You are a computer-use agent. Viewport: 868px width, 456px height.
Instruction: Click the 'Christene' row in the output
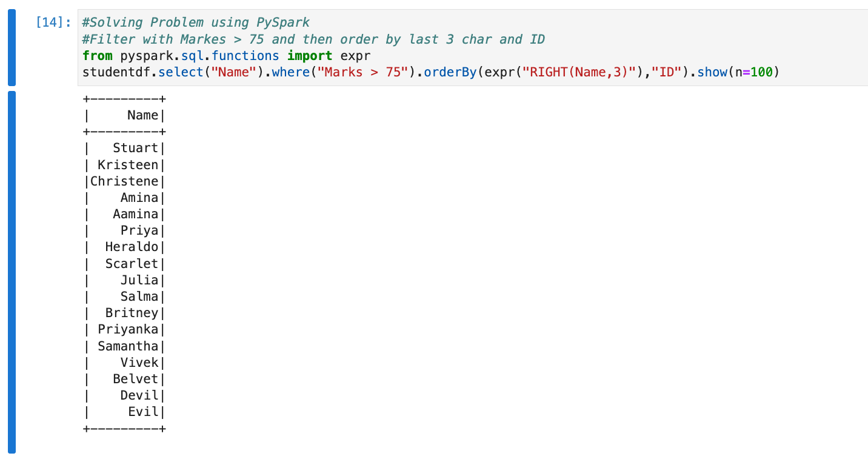point(124,181)
